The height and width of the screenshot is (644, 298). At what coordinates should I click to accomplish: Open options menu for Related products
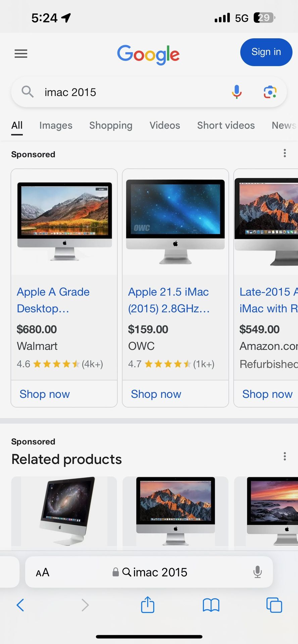pyautogui.click(x=285, y=456)
